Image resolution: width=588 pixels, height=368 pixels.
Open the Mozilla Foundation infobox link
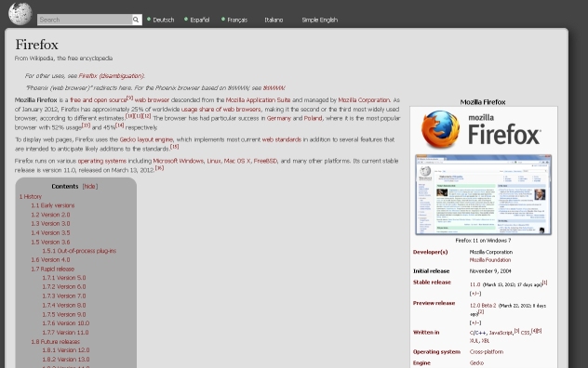click(x=489, y=260)
